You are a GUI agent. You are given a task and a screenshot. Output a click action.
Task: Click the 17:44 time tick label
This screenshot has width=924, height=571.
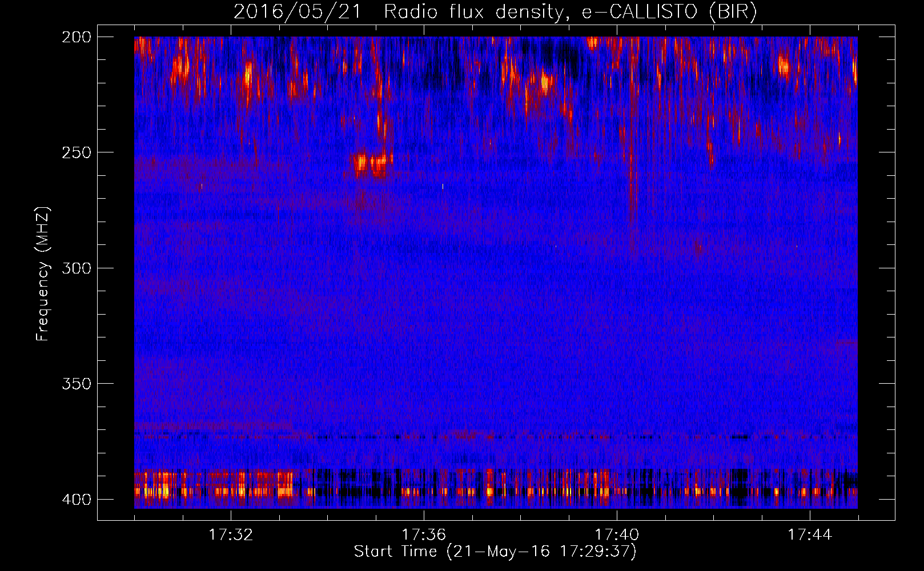[810, 535]
